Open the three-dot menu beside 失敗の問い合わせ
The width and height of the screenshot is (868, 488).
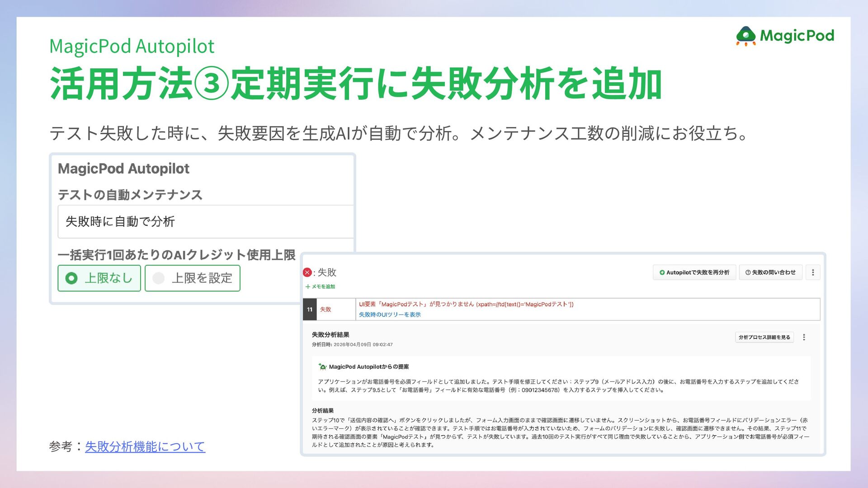pos(813,272)
